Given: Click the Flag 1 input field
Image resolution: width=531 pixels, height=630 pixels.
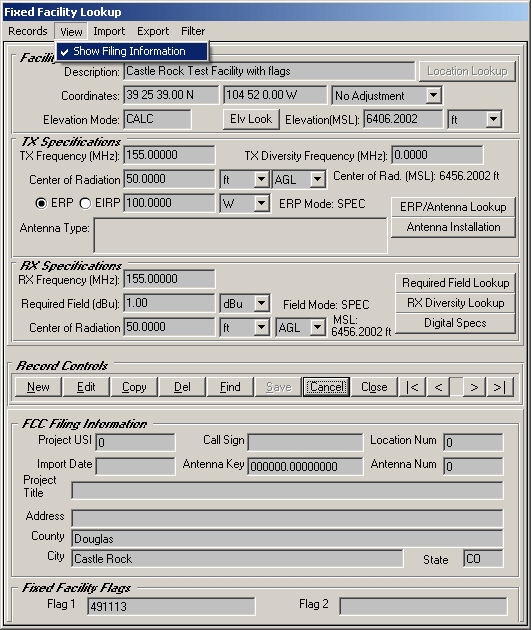Looking at the screenshot, I should click(171, 606).
